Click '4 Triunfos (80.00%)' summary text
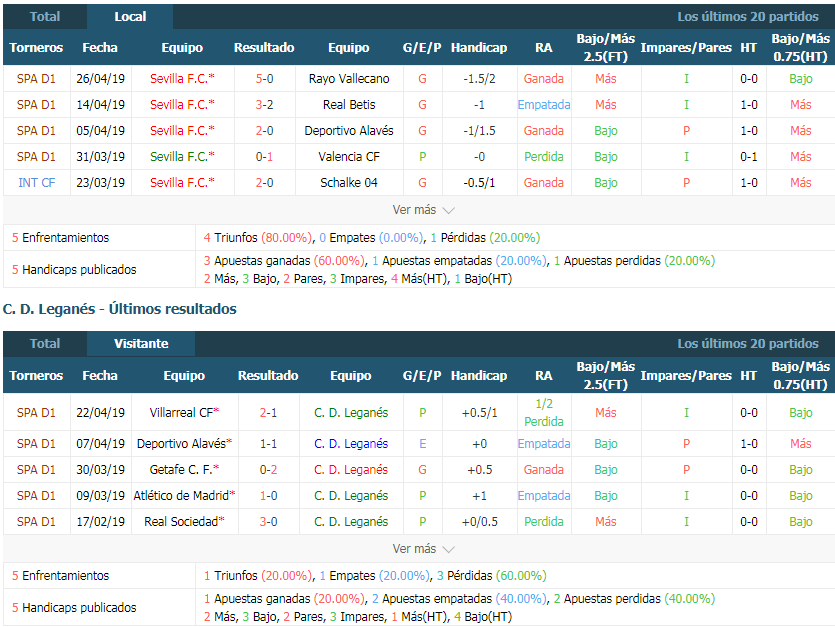 click(258, 238)
